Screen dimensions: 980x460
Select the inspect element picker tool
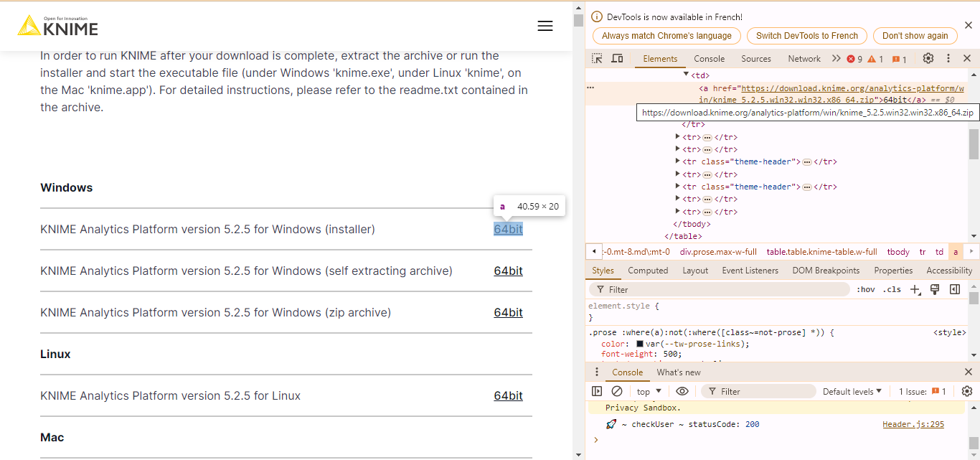pos(596,58)
